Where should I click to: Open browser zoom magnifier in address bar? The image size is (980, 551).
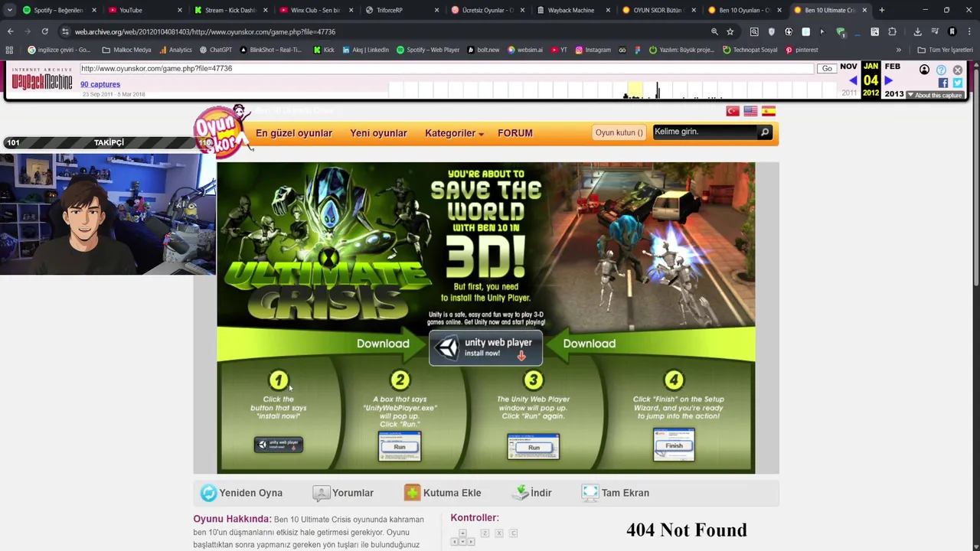pyautogui.click(x=714, y=31)
